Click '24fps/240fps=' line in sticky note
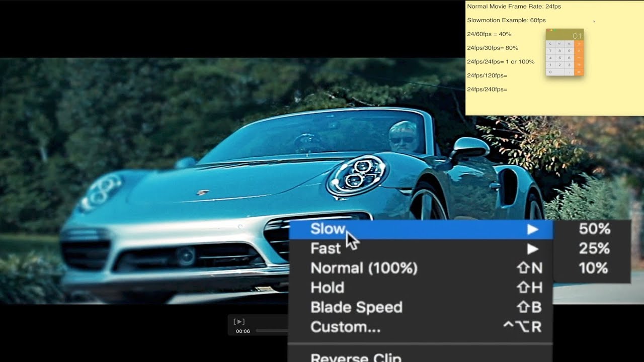Image resolution: width=644 pixels, height=362 pixels. (x=487, y=89)
